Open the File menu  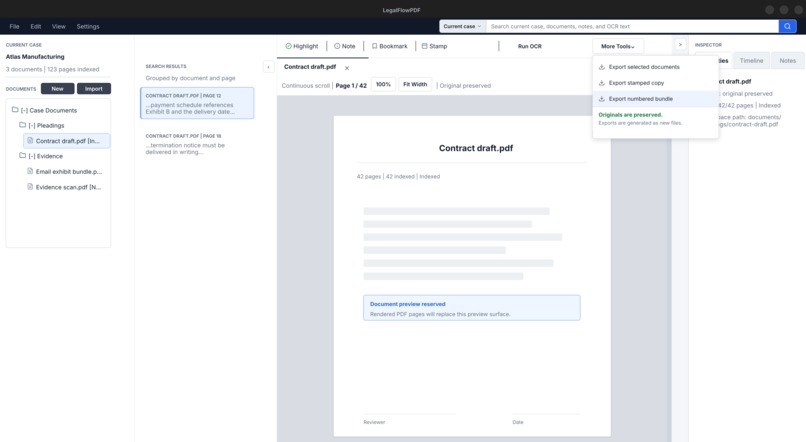coord(14,26)
